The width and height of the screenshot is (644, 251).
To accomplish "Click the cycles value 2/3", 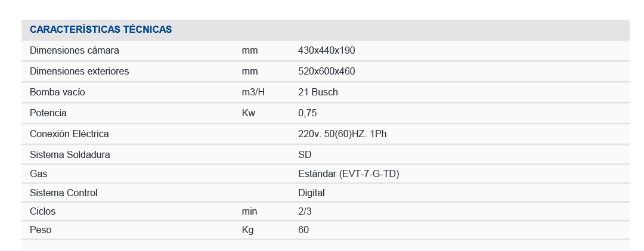I will 305,212.
